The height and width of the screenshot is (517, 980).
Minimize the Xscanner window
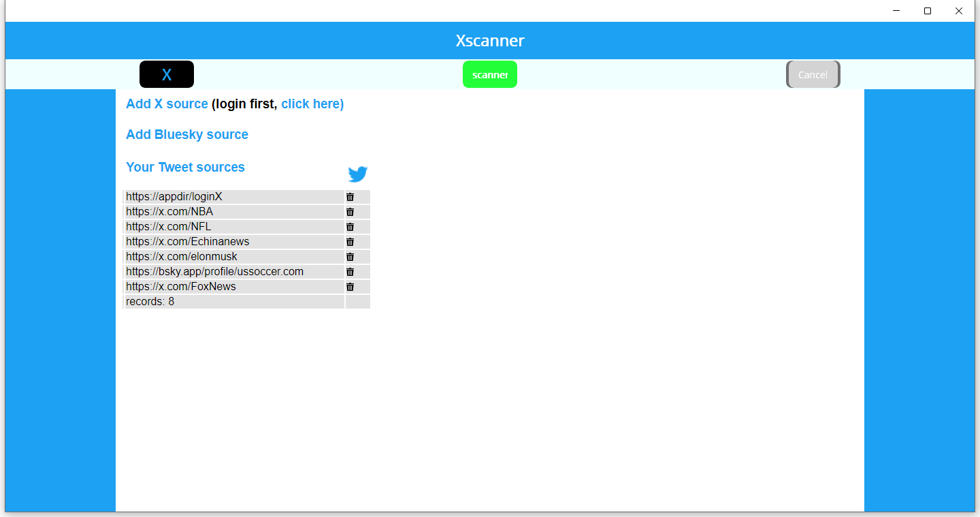tap(896, 11)
